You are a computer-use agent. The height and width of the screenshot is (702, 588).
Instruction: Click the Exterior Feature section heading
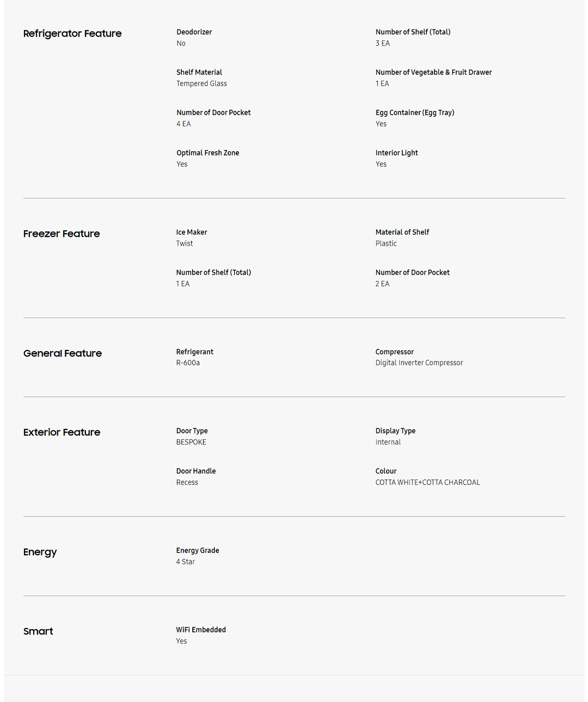62,433
